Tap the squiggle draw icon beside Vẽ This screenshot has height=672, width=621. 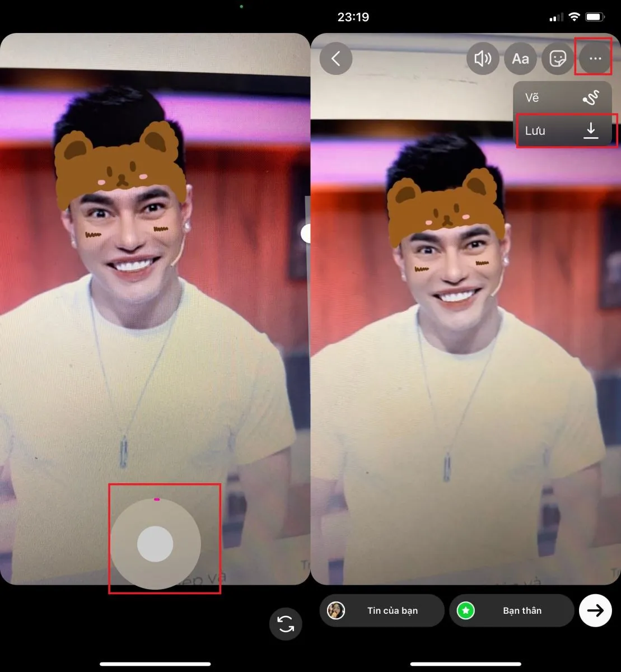click(591, 98)
